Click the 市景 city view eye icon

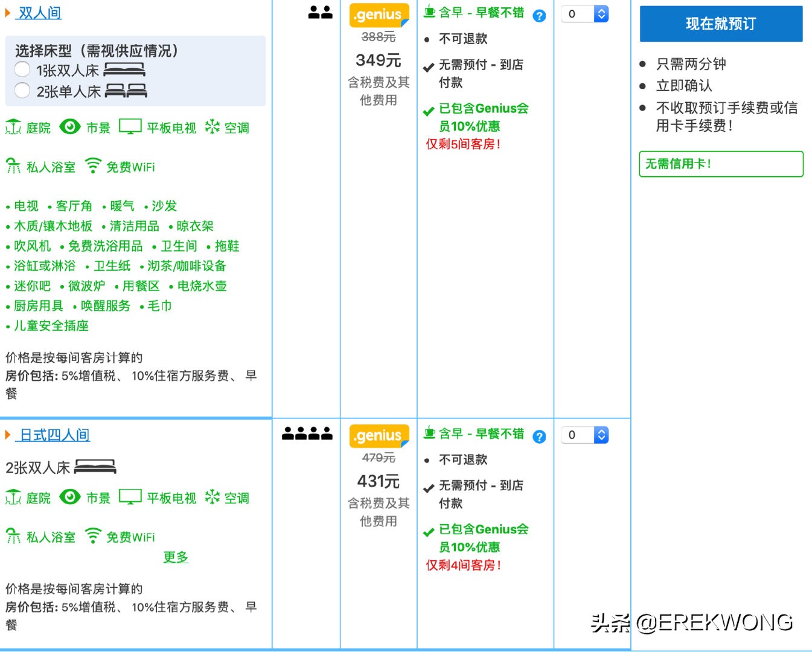[70, 127]
